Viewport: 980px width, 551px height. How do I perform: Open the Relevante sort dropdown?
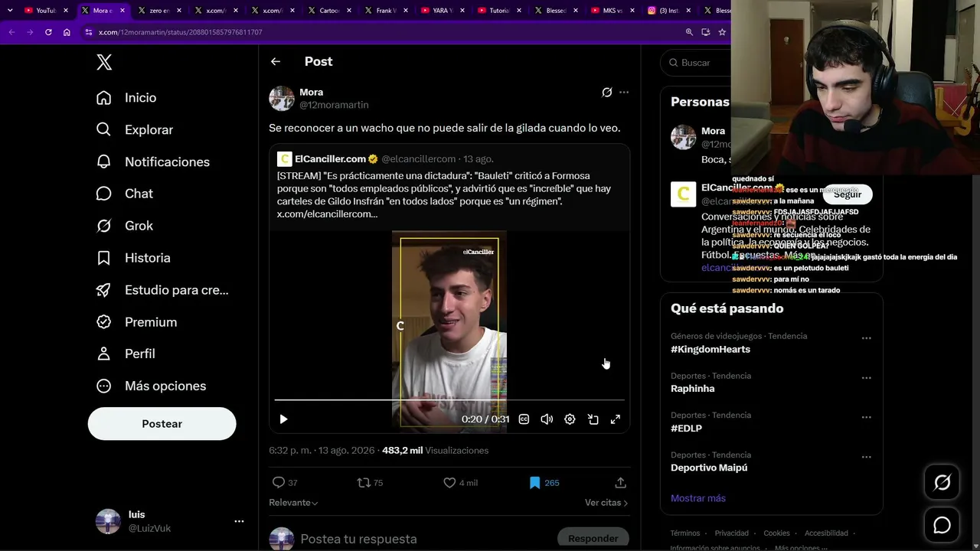point(293,503)
